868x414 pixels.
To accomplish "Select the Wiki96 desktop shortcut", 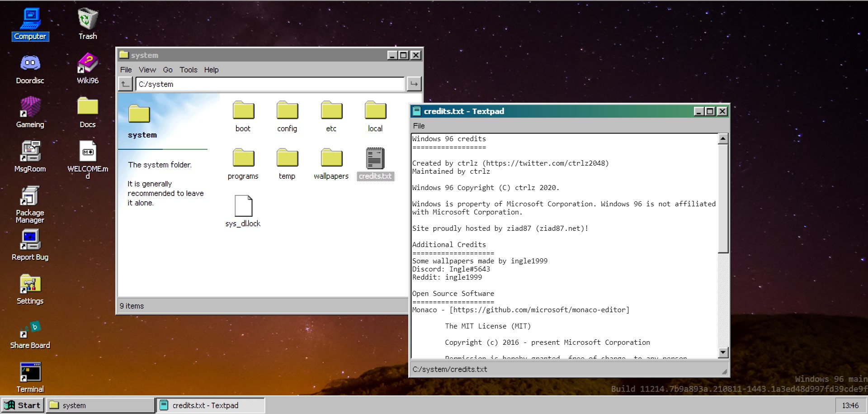I will click(87, 63).
